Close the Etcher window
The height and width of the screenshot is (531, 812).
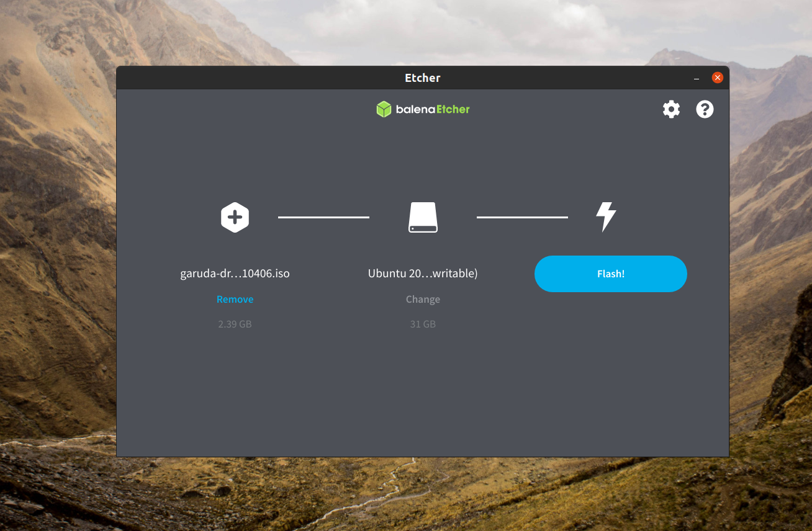[x=718, y=78]
